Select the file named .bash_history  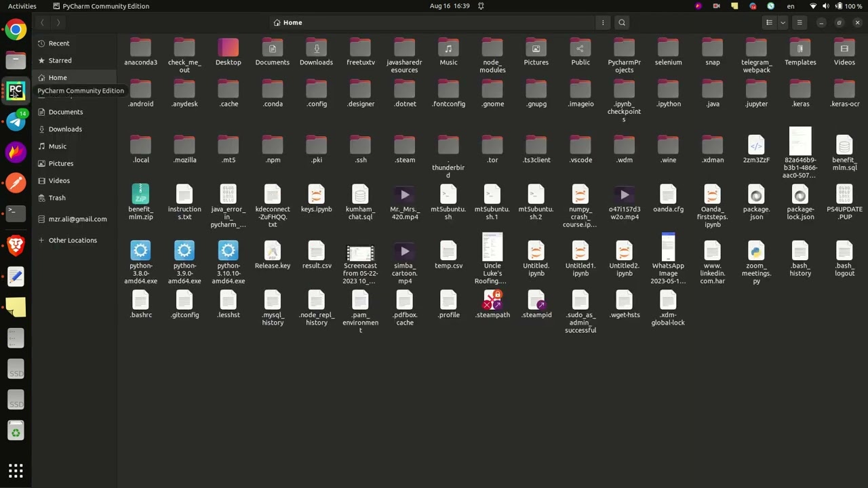coord(800,259)
